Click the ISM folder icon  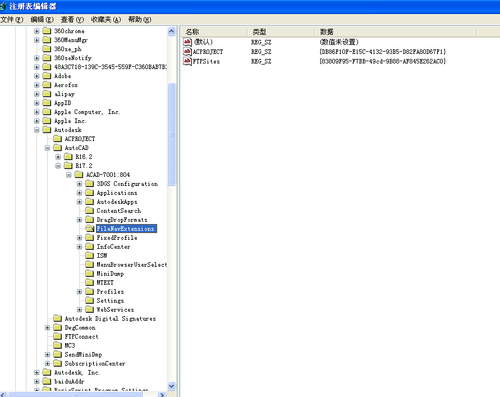(x=90, y=256)
